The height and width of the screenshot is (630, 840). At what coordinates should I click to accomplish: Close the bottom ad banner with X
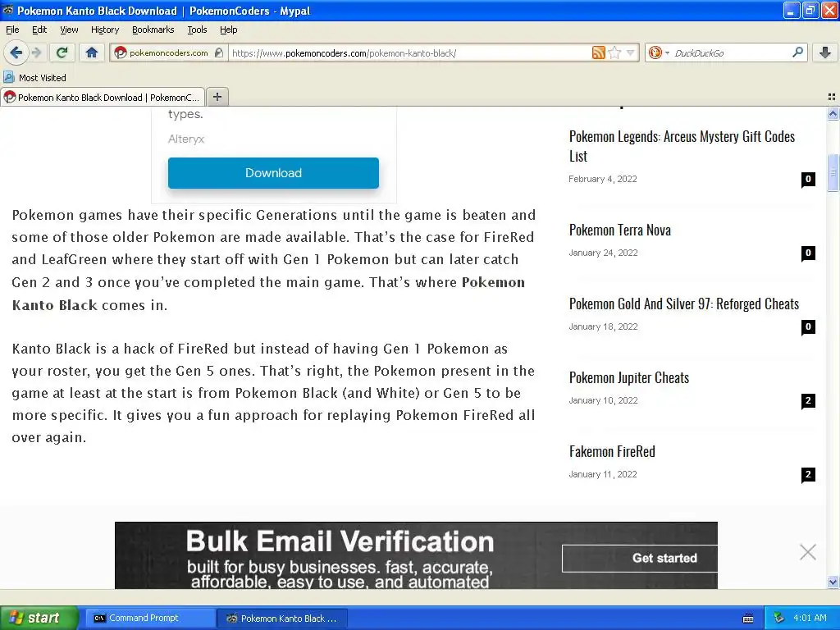(x=807, y=552)
